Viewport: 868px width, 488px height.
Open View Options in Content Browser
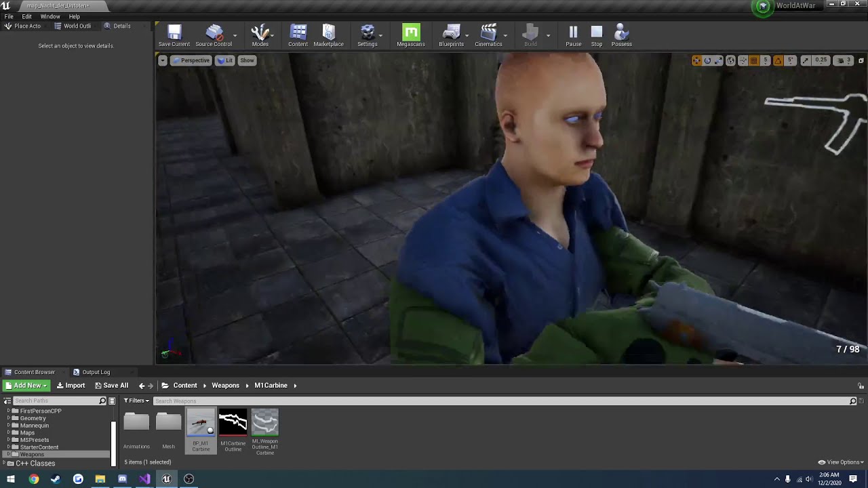(x=841, y=462)
